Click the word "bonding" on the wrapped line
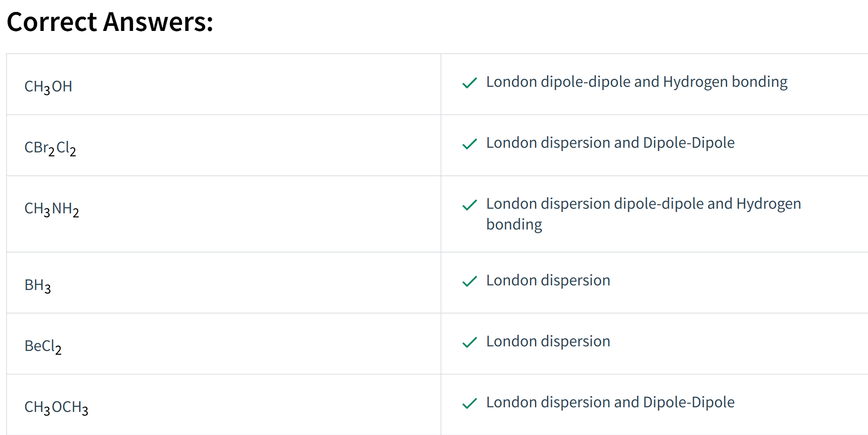Image resolution: width=868 pixels, height=435 pixels. point(514,224)
